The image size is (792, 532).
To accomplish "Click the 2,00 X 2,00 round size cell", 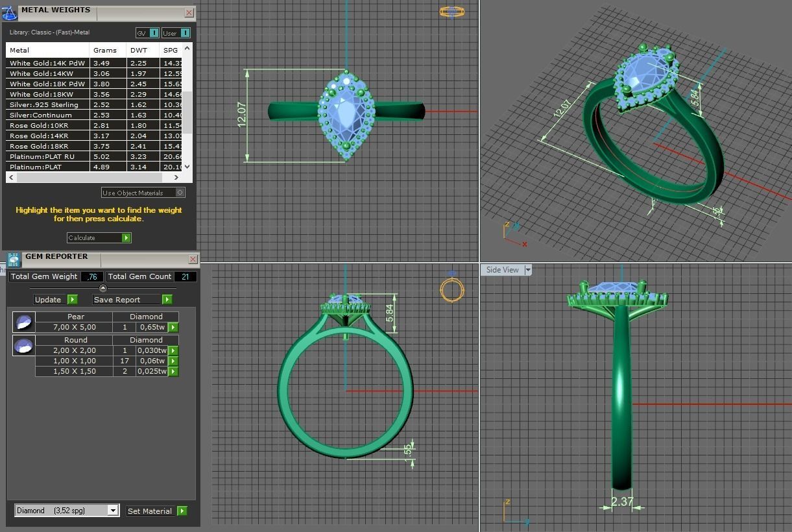I will point(75,351).
